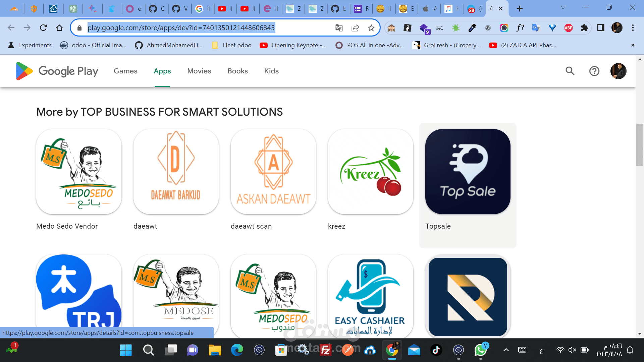This screenshot has width=644, height=362.
Task: Select the Movies tab
Action: coord(199,71)
